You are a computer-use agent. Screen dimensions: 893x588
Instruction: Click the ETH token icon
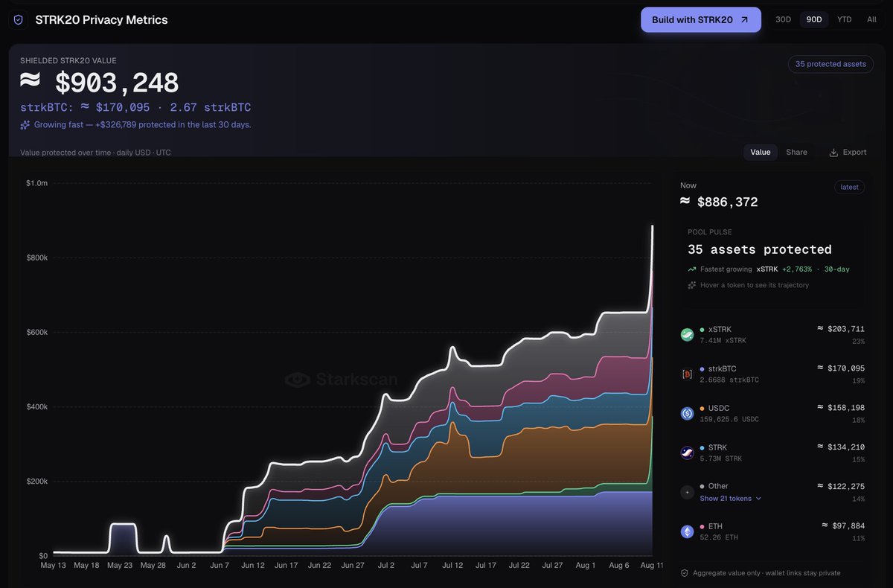pyautogui.click(x=688, y=531)
